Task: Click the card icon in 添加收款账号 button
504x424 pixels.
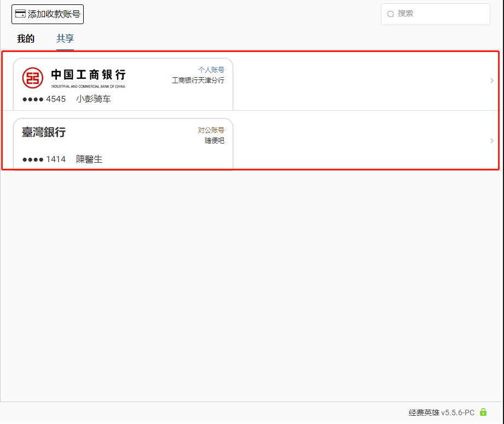Action: (21, 14)
